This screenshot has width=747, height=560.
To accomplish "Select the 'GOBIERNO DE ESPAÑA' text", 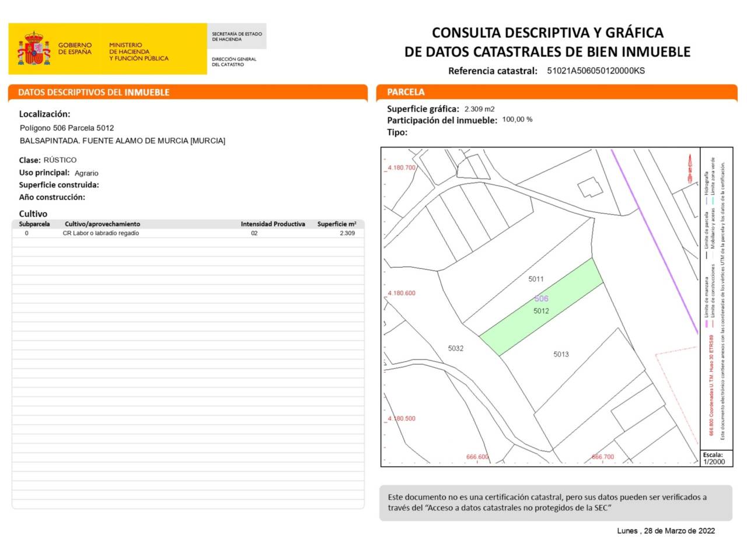I will click(75, 48).
